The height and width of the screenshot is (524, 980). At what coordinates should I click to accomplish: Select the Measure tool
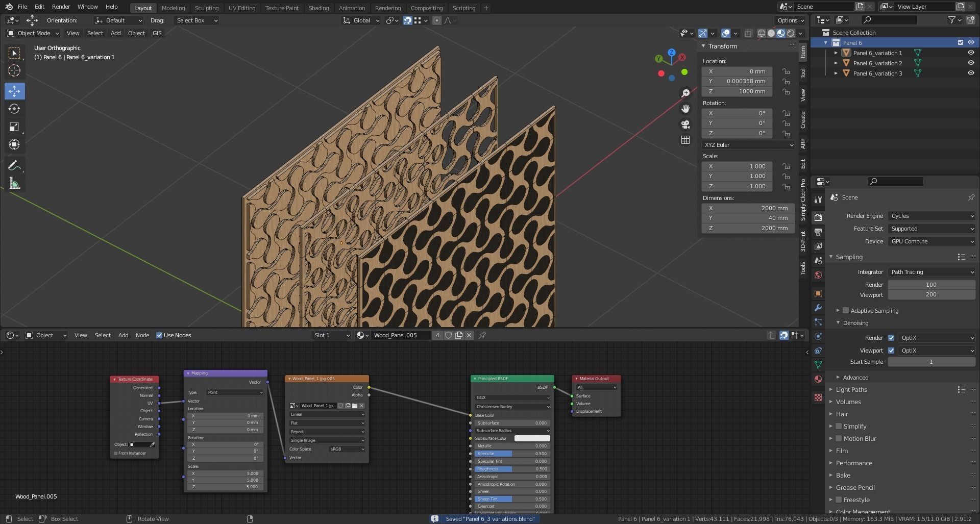[14, 183]
